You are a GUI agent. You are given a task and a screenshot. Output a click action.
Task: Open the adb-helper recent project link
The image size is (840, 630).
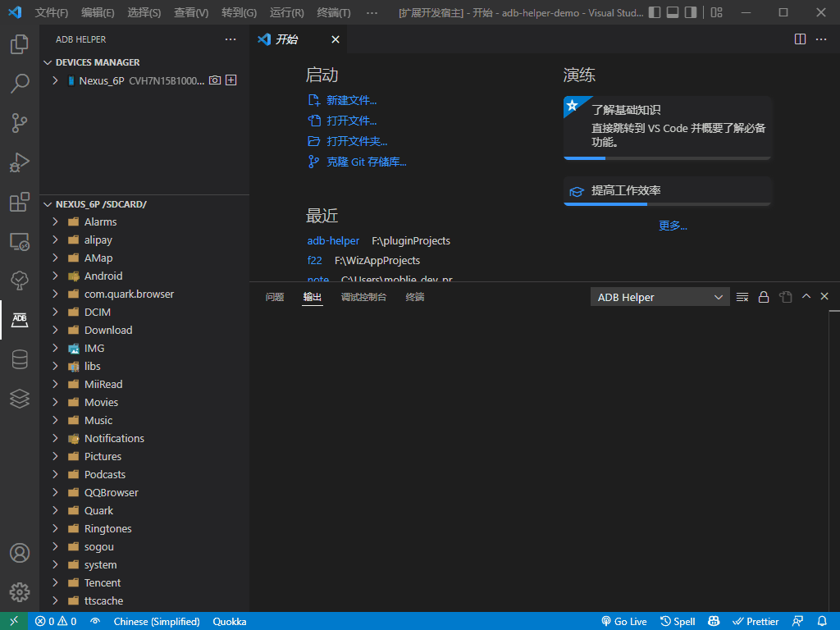click(333, 240)
